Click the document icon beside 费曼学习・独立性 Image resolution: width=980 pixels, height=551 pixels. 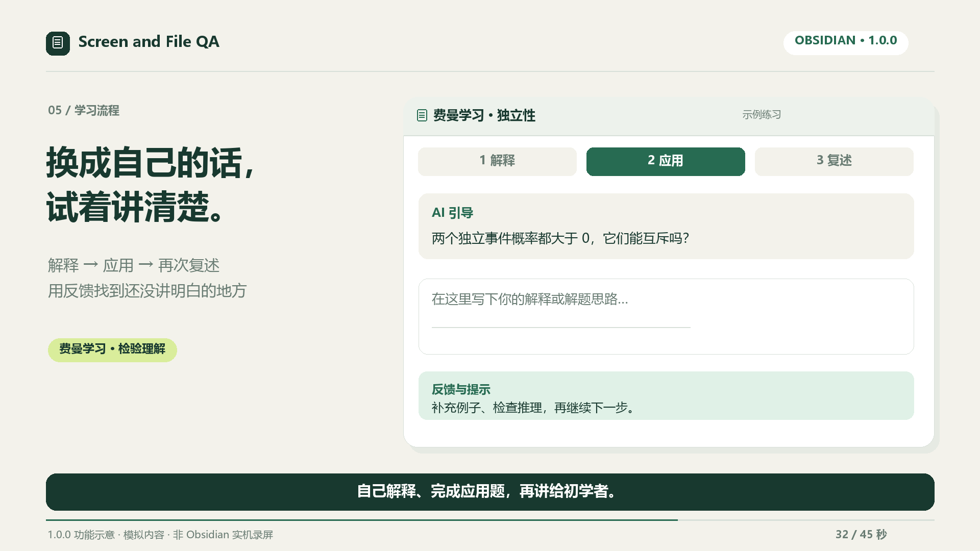[x=422, y=115]
